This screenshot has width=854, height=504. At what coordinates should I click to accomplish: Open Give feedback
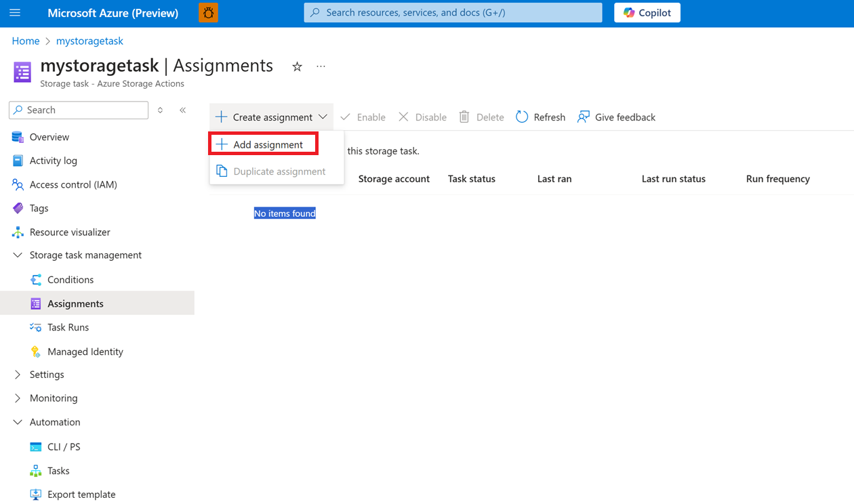point(616,117)
